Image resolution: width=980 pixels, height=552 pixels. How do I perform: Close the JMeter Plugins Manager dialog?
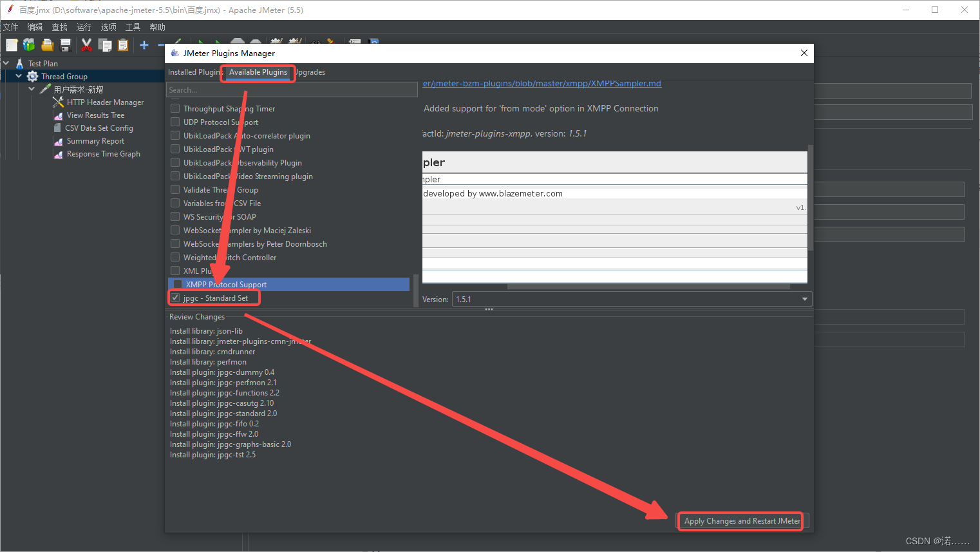[804, 53]
